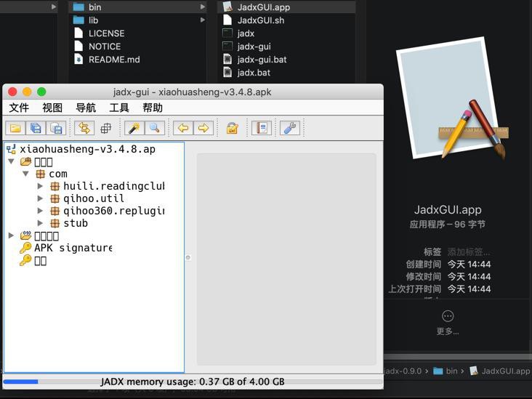Click the Save all toolbar icon

click(36, 128)
